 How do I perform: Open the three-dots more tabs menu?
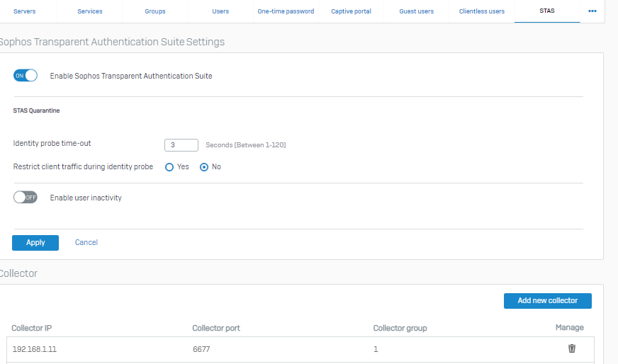tap(592, 11)
